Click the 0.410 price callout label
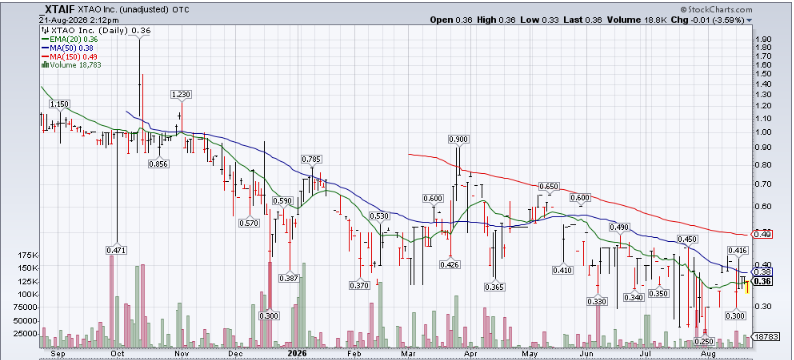This screenshot has height=360, width=794. point(562,270)
